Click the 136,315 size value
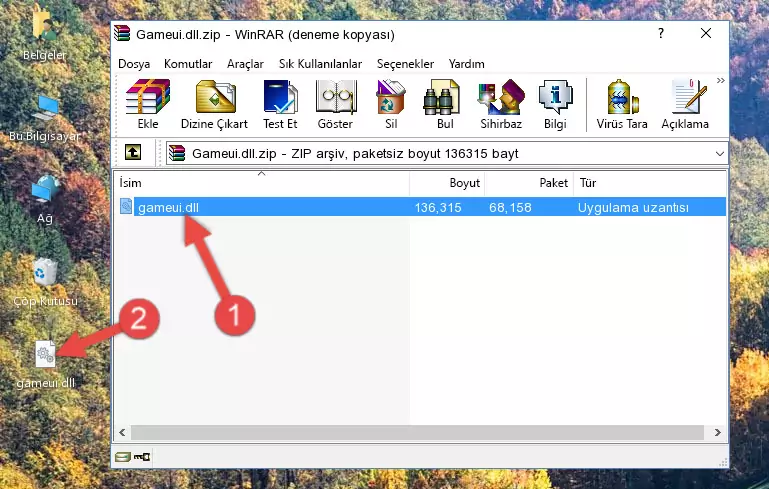Viewport: 769px width, 489px height. 438,207
